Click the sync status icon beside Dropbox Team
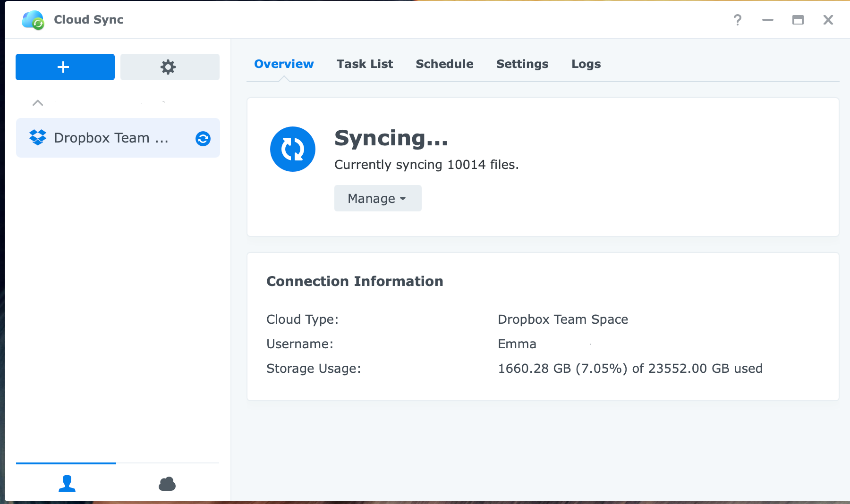 pyautogui.click(x=203, y=138)
